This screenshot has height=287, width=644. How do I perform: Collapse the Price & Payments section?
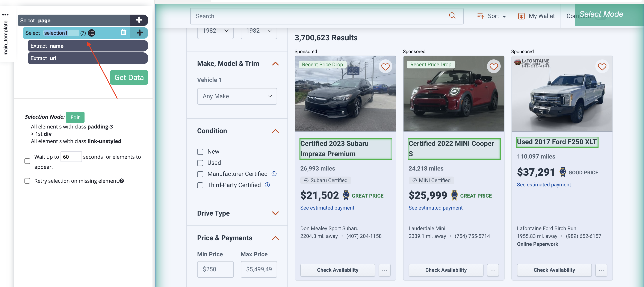[275, 238]
